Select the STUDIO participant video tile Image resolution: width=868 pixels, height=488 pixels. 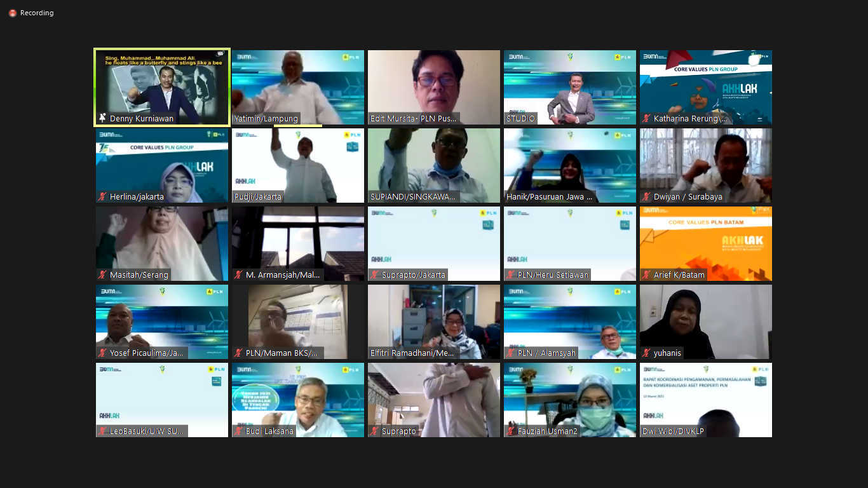tap(570, 86)
